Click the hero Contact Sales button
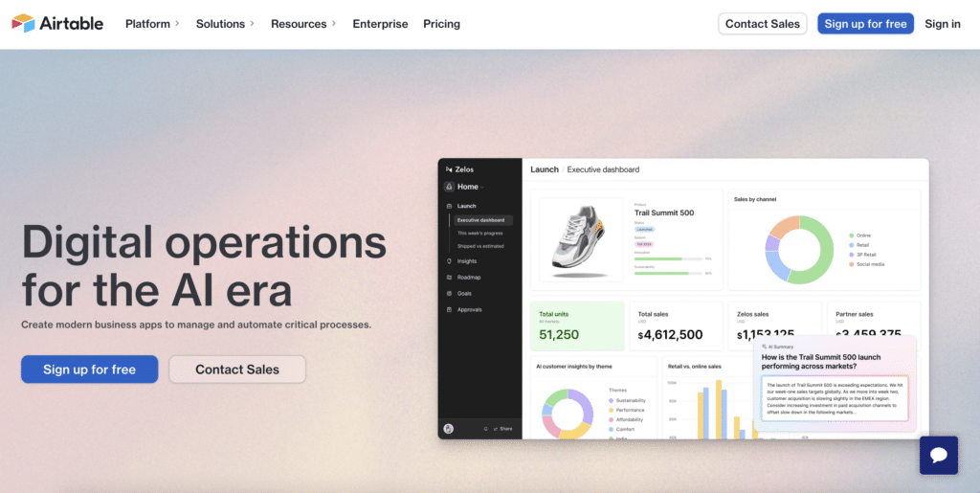The height and width of the screenshot is (493, 980). pyautogui.click(x=237, y=370)
